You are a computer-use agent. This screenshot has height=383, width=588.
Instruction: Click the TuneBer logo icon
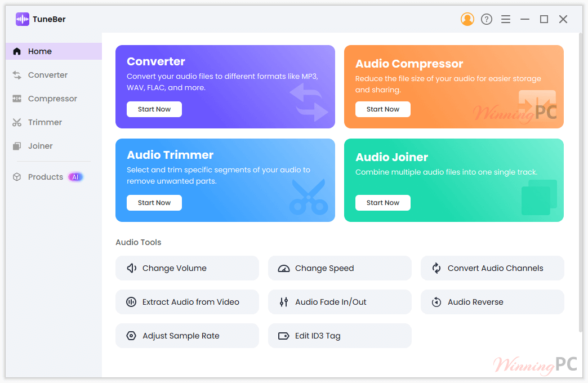click(22, 19)
